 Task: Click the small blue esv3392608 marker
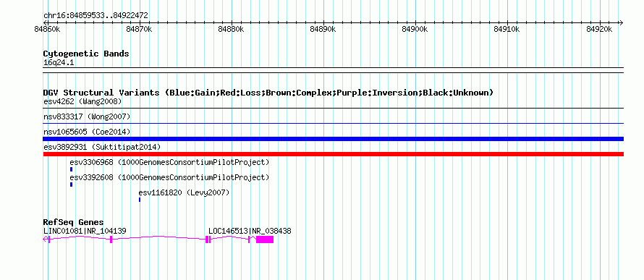pos(71,184)
